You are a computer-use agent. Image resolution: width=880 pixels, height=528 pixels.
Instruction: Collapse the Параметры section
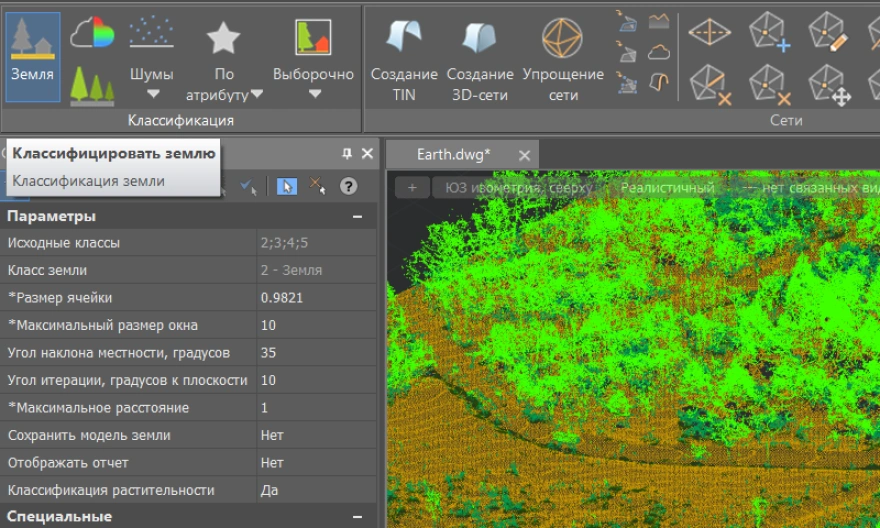click(x=357, y=216)
